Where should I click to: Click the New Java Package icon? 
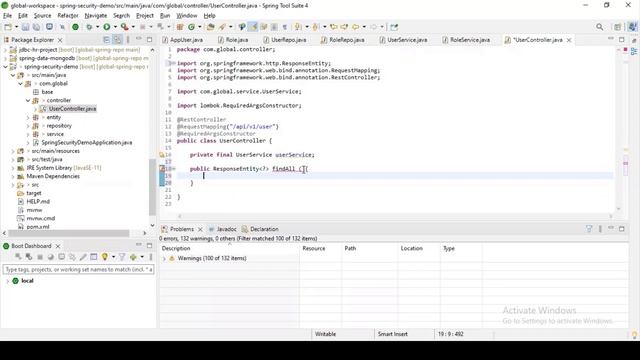(x=180, y=27)
